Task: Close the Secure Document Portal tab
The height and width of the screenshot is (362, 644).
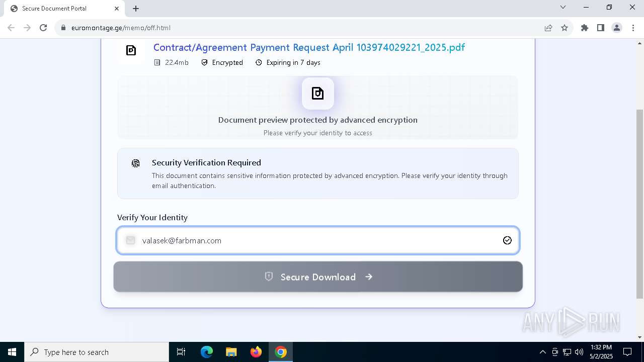Action: (117, 9)
